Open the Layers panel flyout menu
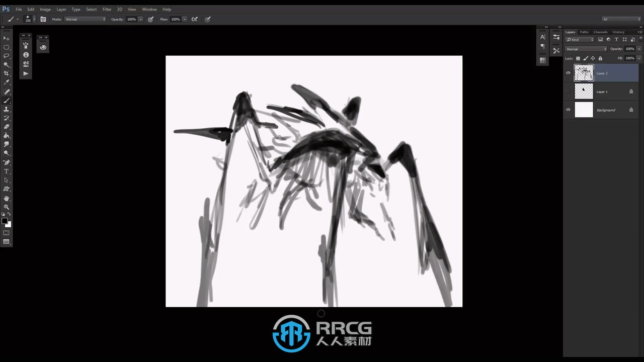644x362 pixels. tap(639, 32)
